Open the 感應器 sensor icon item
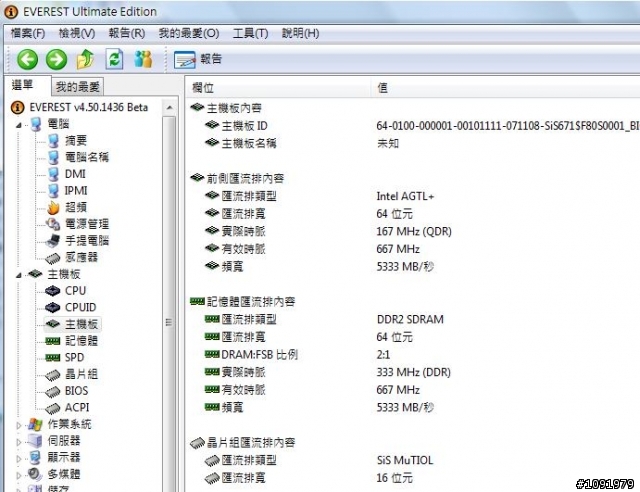This screenshot has height=492, width=640. click(53, 258)
